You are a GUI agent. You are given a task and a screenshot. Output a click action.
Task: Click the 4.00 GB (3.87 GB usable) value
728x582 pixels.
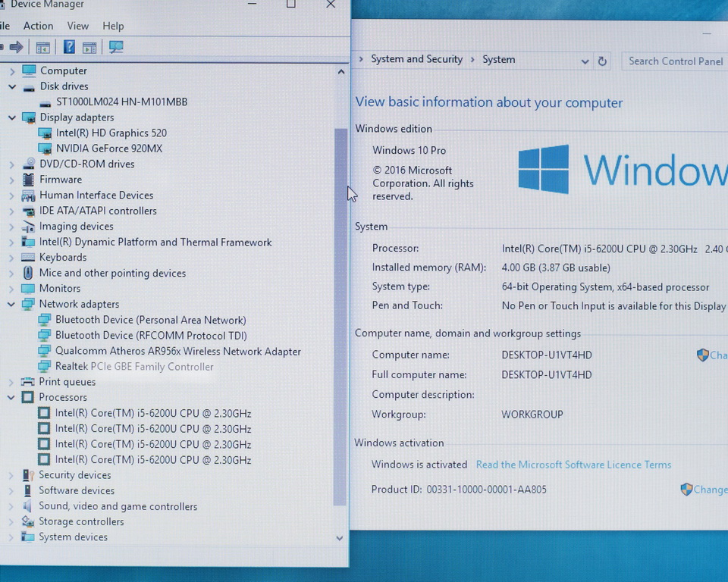click(x=556, y=268)
